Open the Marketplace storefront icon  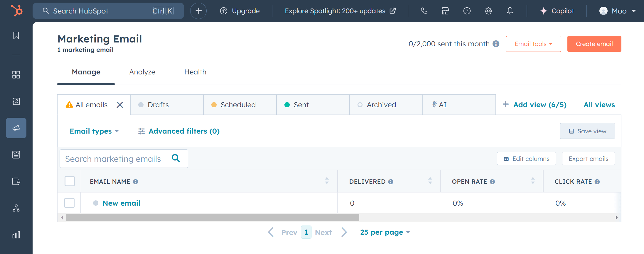click(445, 11)
